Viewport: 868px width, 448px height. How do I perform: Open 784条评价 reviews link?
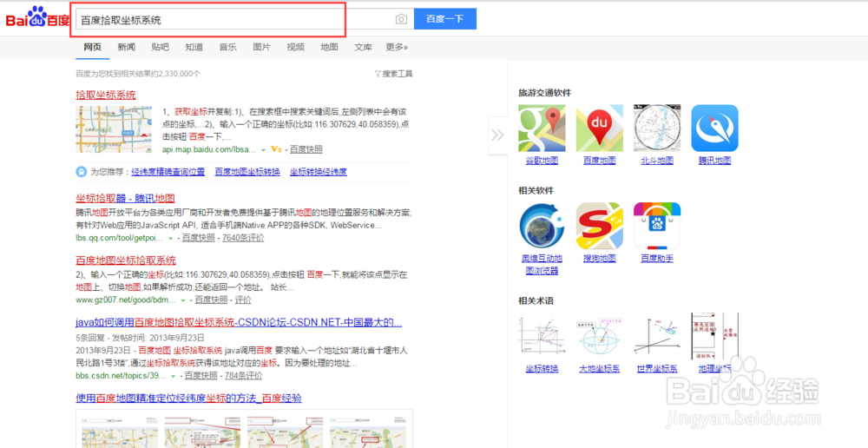[244, 375]
